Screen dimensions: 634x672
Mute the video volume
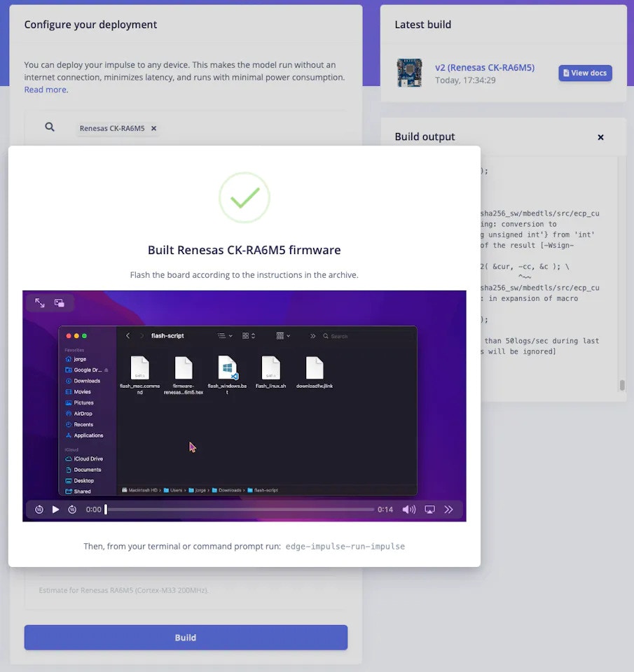pos(409,509)
